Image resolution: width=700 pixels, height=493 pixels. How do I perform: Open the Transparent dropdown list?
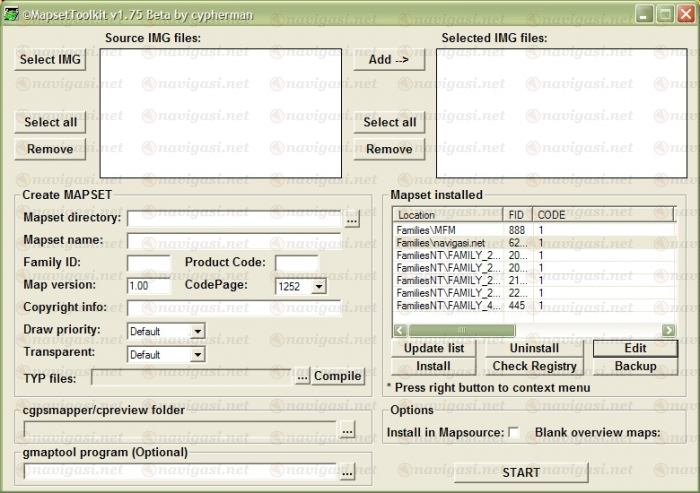click(x=197, y=354)
